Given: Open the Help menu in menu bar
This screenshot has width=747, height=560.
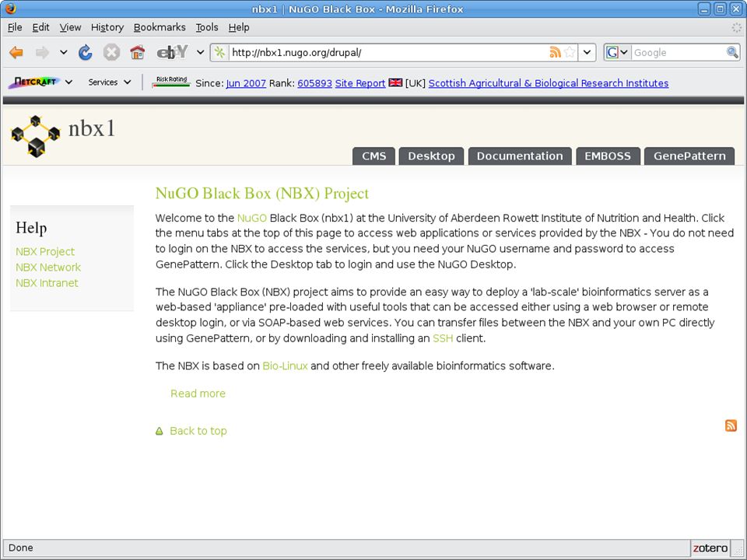Looking at the screenshot, I should [239, 28].
